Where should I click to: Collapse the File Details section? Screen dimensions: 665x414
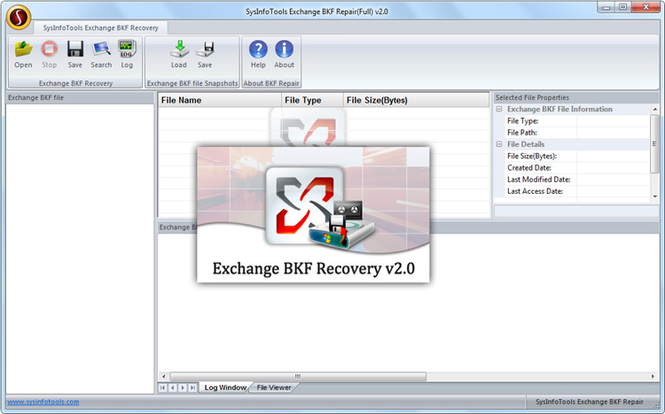click(499, 144)
